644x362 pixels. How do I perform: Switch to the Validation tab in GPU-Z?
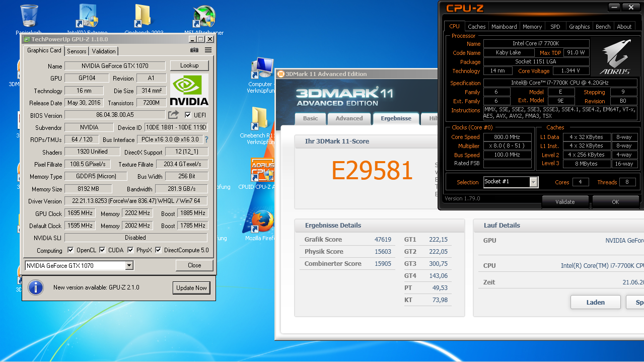104,51
